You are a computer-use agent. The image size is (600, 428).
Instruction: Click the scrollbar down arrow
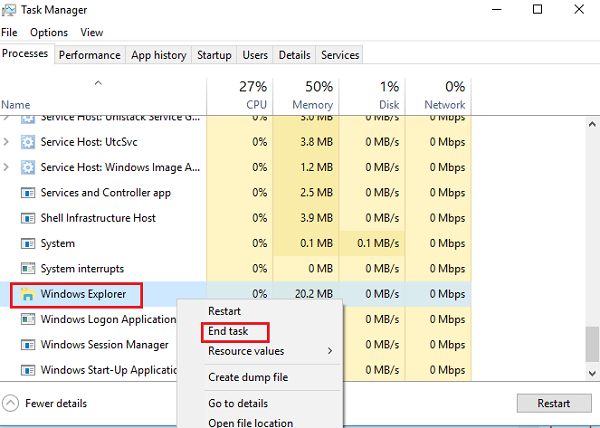click(592, 373)
